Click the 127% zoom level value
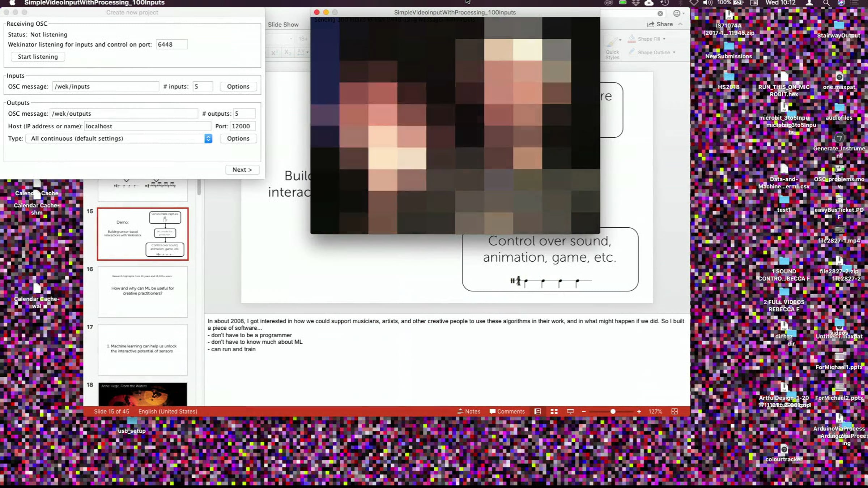The height and width of the screenshot is (488, 868). [x=655, y=411]
